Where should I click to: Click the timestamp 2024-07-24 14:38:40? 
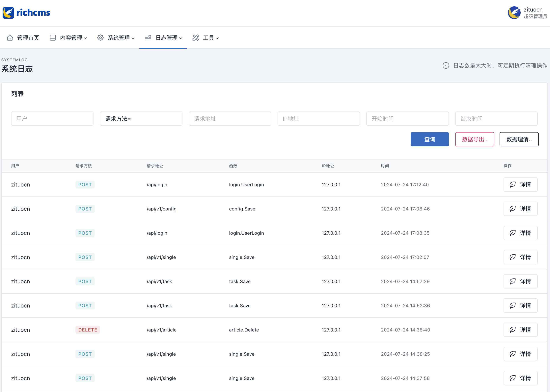click(x=405, y=330)
